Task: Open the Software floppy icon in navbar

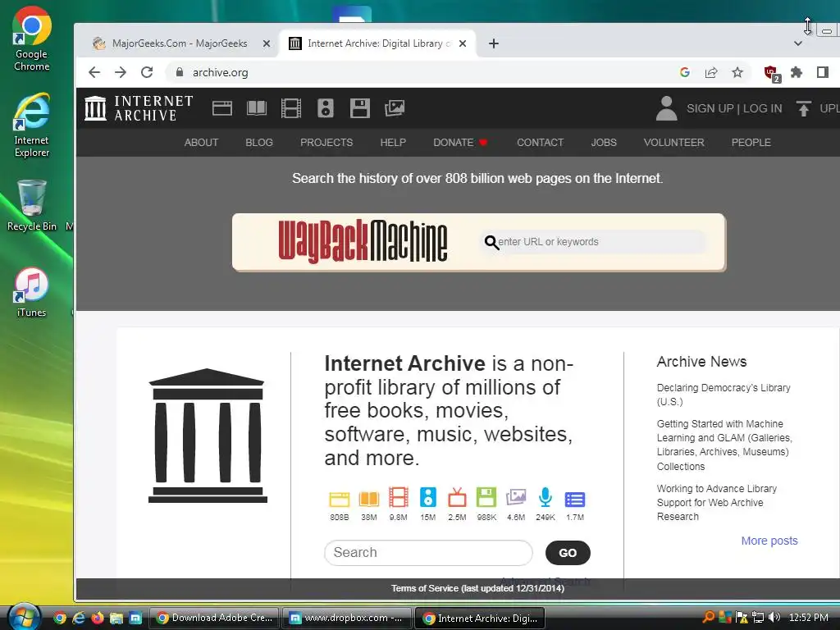Action: coord(359,108)
